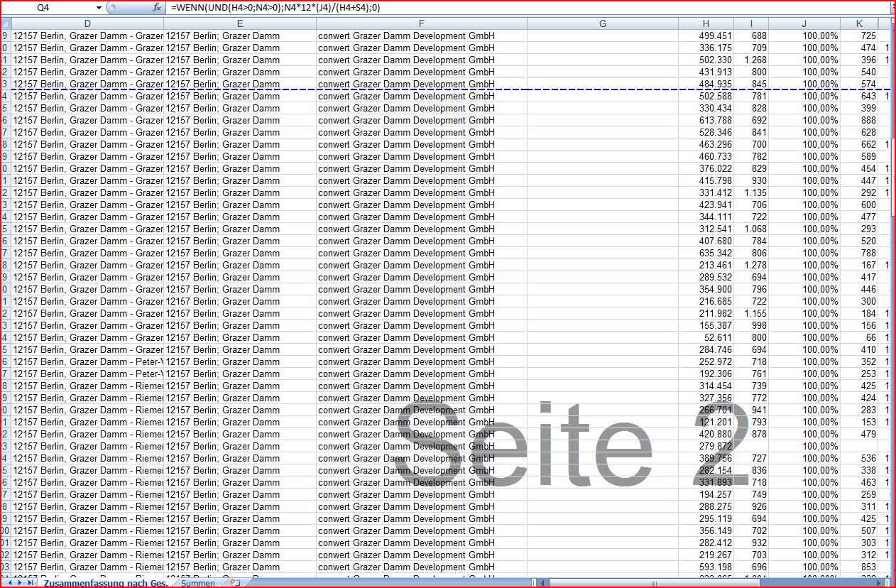The image size is (896, 588).
Task: Select column J header
Action: [x=804, y=23]
